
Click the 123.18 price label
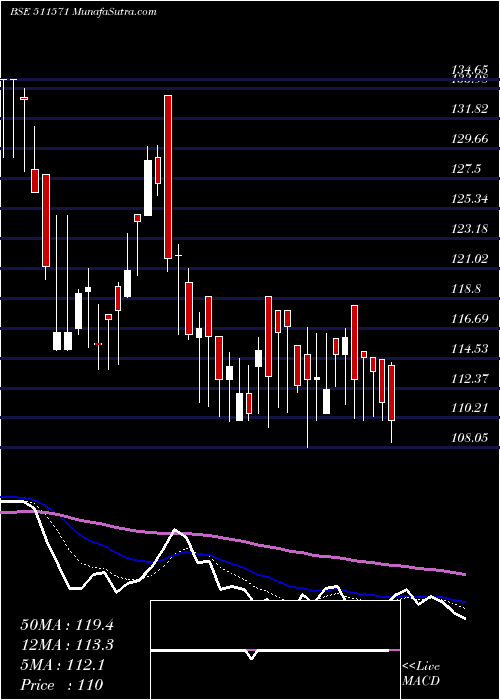pos(469,229)
